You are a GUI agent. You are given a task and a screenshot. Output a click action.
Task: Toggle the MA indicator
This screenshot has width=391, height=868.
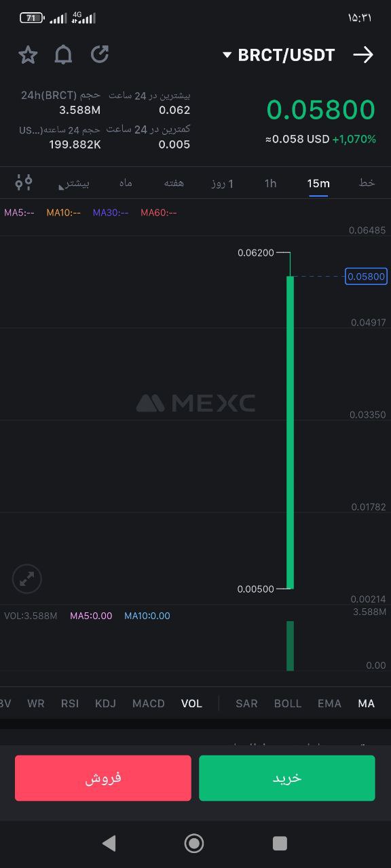tap(367, 703)
